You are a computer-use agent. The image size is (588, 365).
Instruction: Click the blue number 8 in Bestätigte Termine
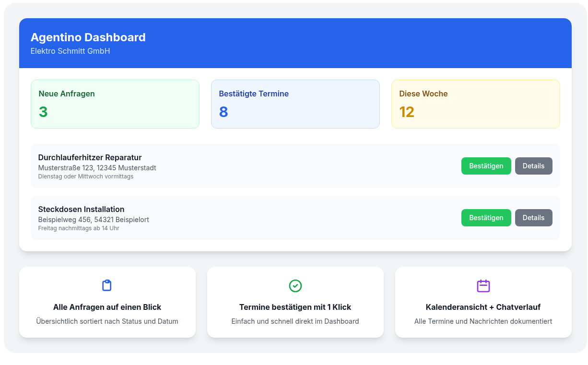pyautogui.click(x=223, y=112)
